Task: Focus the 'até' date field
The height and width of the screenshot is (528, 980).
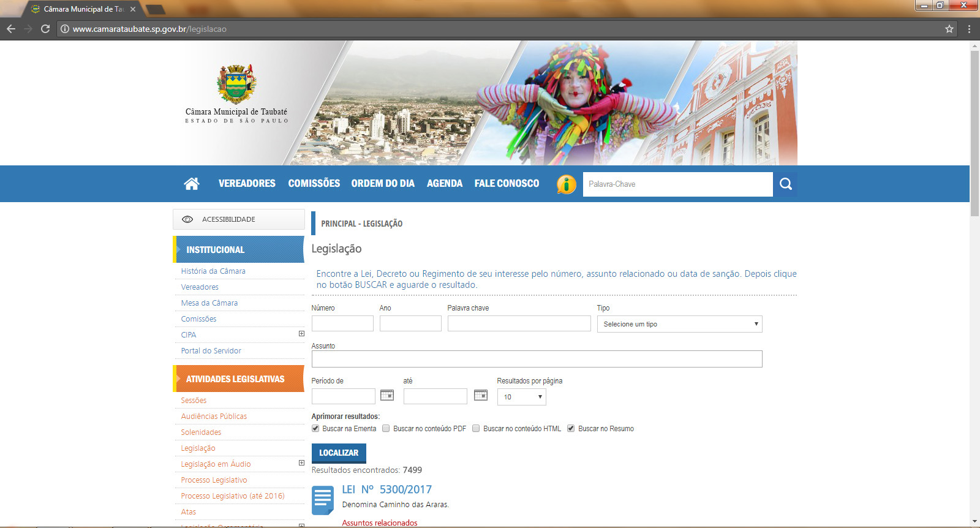Action: (435, 396)
